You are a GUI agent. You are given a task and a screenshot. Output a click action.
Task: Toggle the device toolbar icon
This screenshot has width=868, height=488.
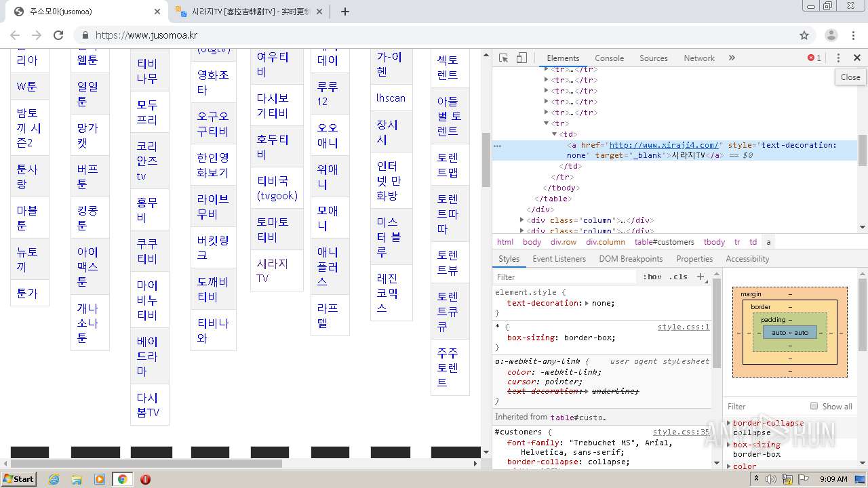click(521, 58)
